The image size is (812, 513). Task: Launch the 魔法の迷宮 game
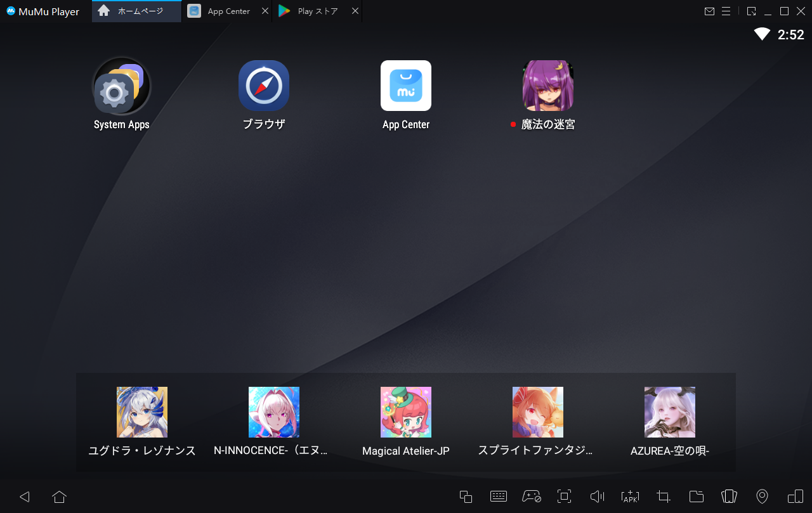548,86
